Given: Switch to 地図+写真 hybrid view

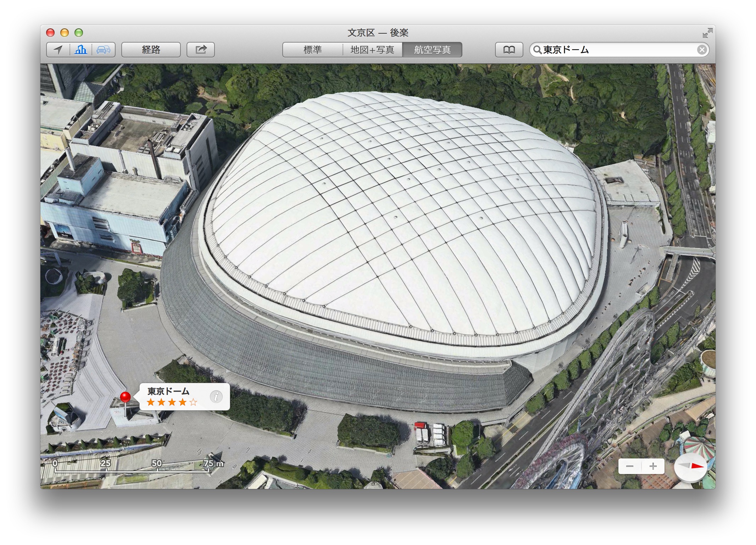Looking at the screenshot, I should coord(372,50).
